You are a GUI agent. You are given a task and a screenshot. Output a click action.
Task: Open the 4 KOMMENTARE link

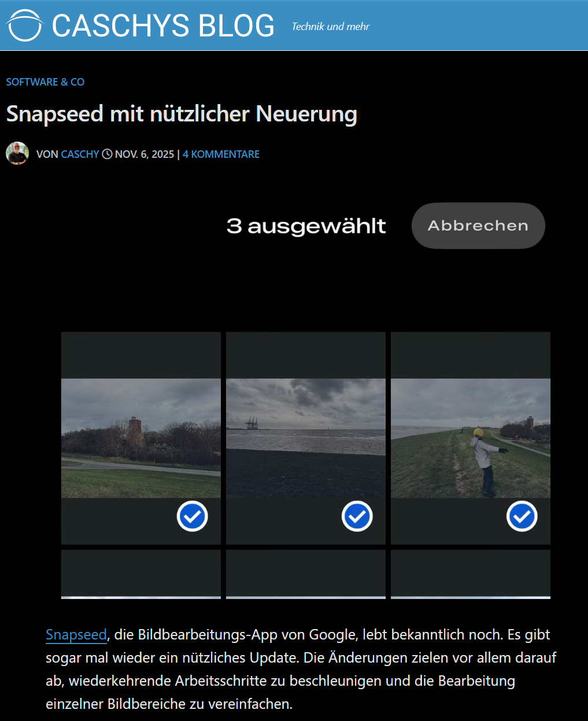221,154
